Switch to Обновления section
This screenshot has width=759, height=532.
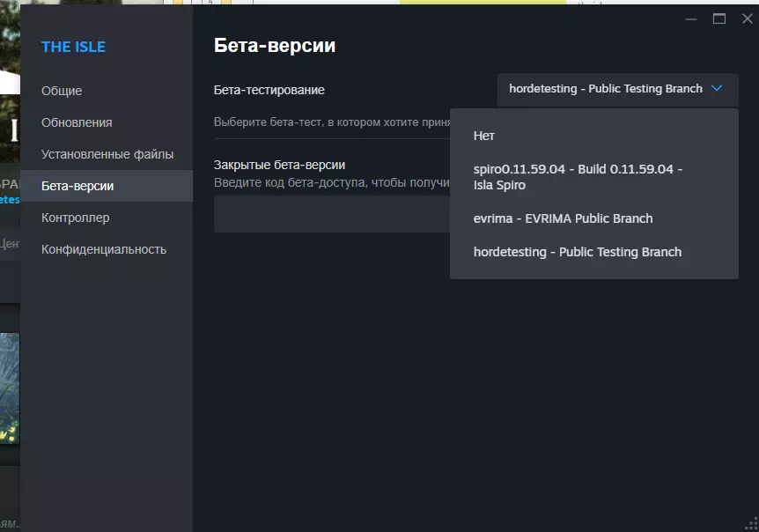[107, 122]
